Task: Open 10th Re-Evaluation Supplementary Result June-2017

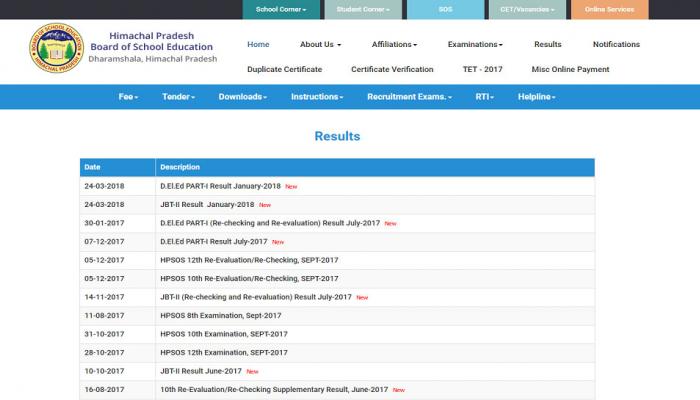Action: click(x=274, y=389)
